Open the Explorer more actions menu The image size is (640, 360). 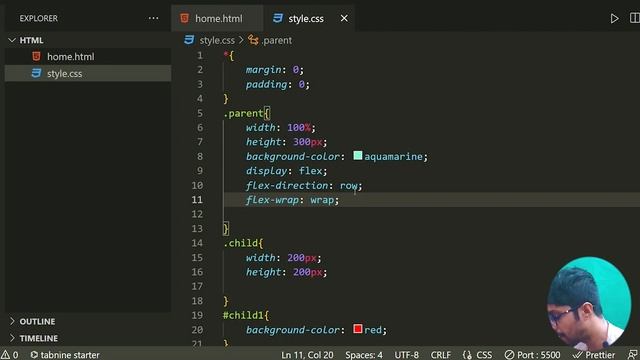pos(153,18)
